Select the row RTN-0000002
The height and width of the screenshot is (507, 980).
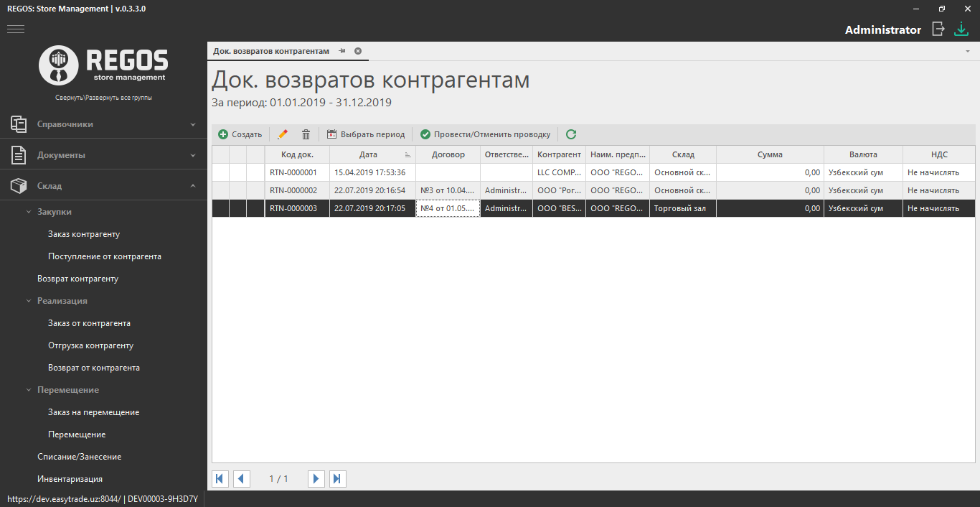[x=293, y=191]
